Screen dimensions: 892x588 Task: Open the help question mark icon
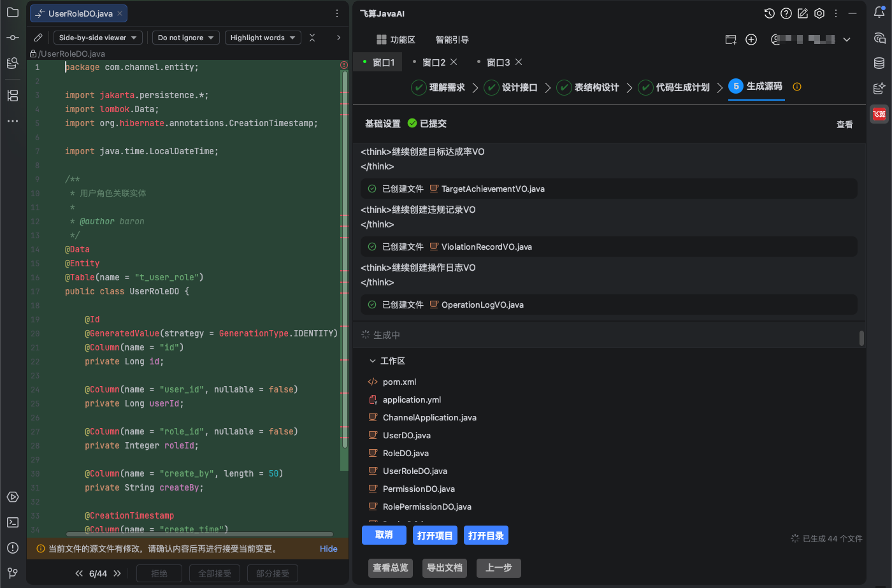(786, 13)
